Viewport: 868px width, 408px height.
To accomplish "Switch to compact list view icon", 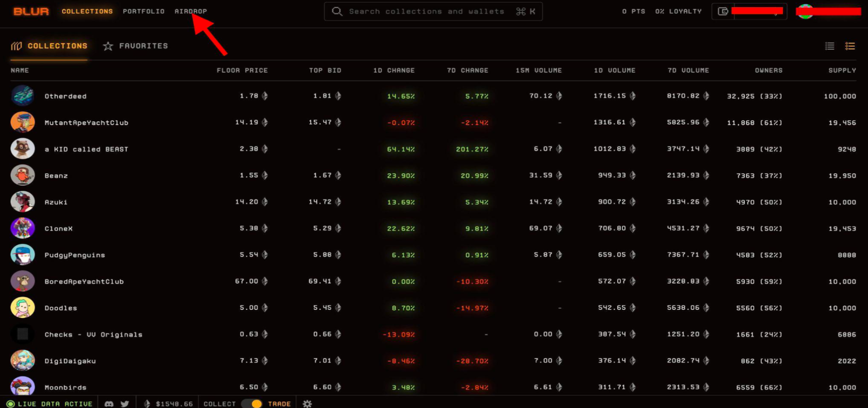I will click(829, 46).
